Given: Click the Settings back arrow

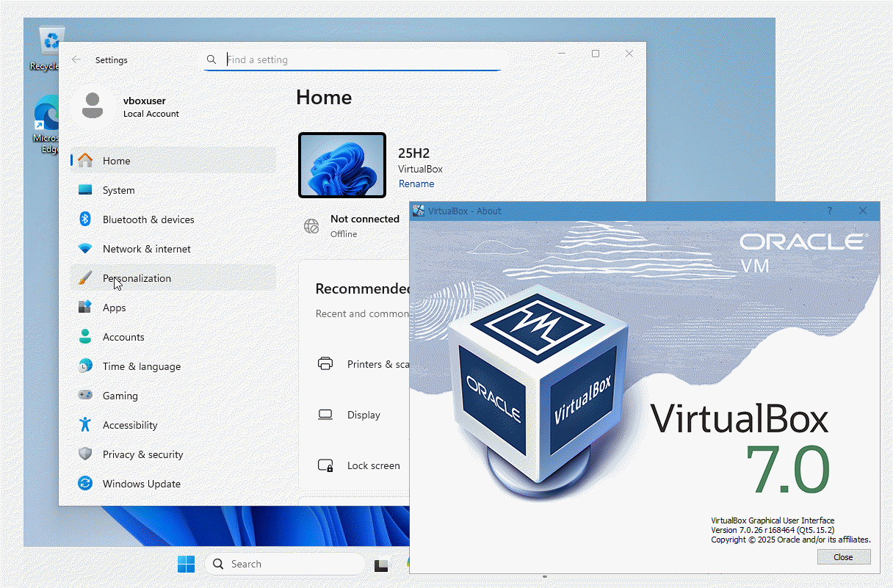Looking at the screenshot, I should 76,60.
